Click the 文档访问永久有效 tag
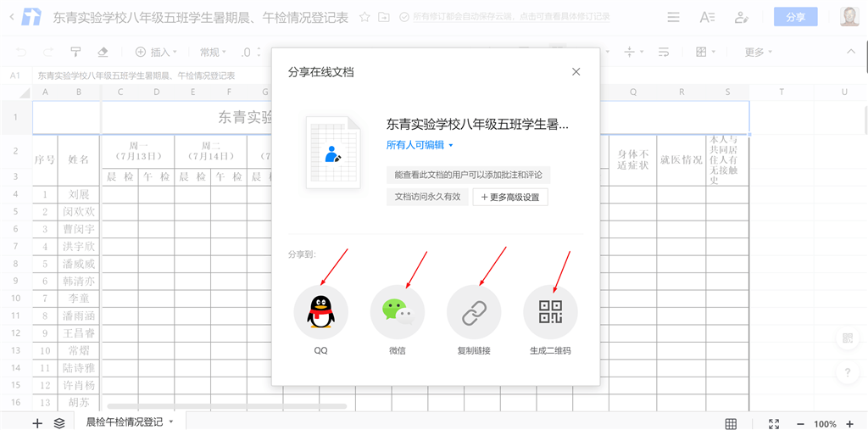868x430 pixels. [x=427, y=197]
